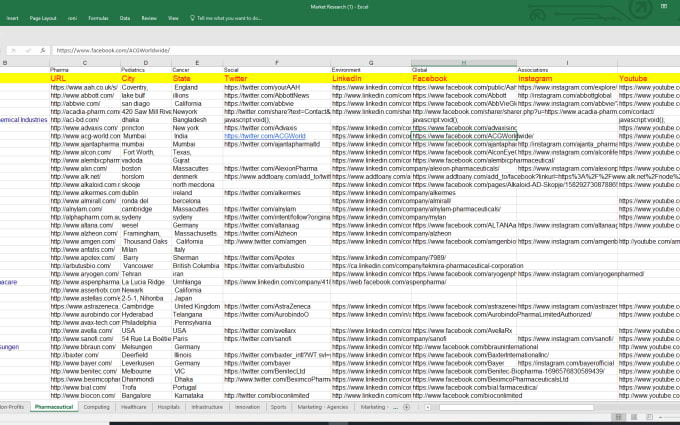Image resolution: width=680 pixels, height=425 pixels.
Task: Select the https://twitter.com/AstraZeneca cell
Action: click(x=277, y=306)
